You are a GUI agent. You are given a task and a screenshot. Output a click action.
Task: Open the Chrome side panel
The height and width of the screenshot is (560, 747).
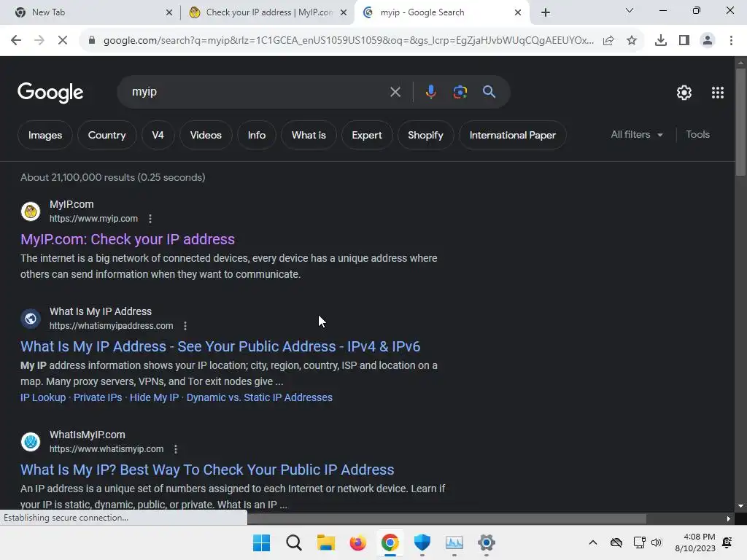click(x=684, y=41)
